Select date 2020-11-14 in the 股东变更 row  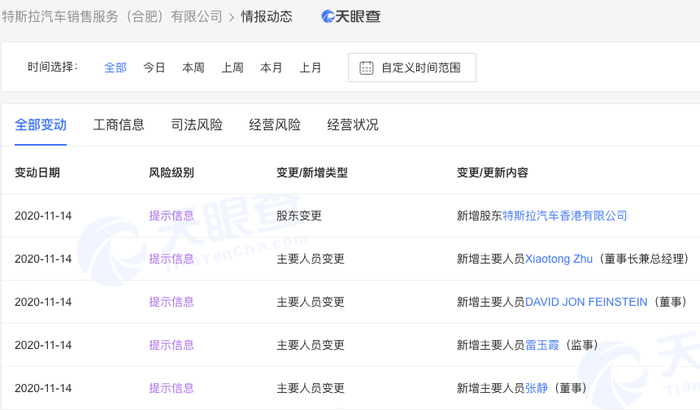(43, 216)
